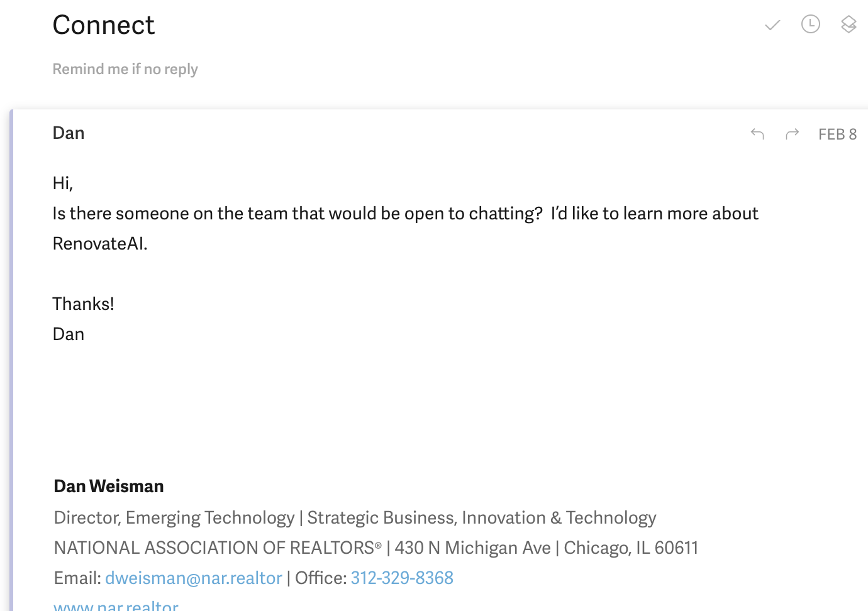Click the office phone number 312-329-8368
The height and width of the screenshot is (611, 868).
[x=402, y=578]
